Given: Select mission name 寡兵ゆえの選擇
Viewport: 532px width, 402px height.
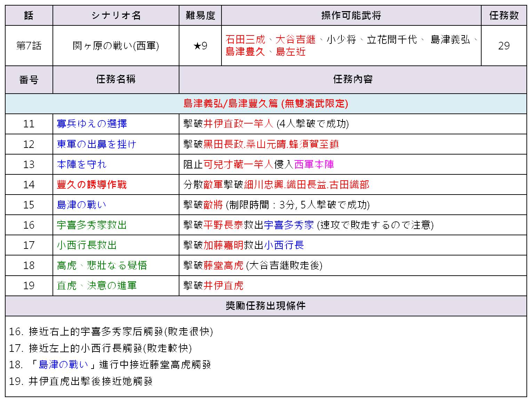Looking at the screenshot, I should (x=92, y=124).
